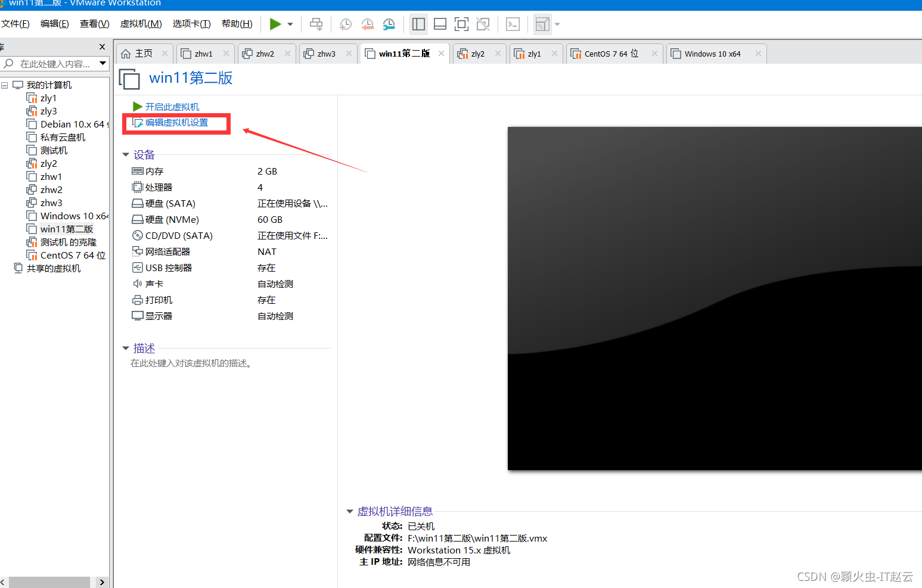922x588 pixels.
Task: Click the 硬盘 (NVMe) device icon
Action: tap(138, 220)
